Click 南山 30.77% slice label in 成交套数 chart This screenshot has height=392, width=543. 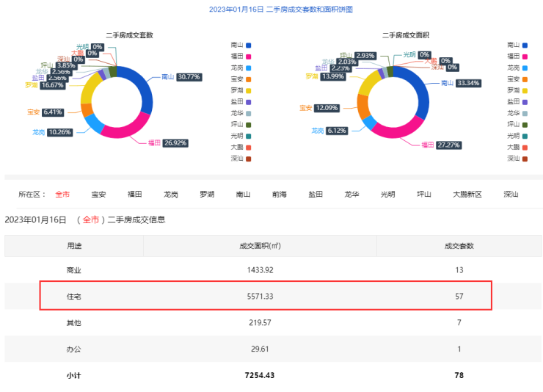pyautogui.click(x=175, y=76)
